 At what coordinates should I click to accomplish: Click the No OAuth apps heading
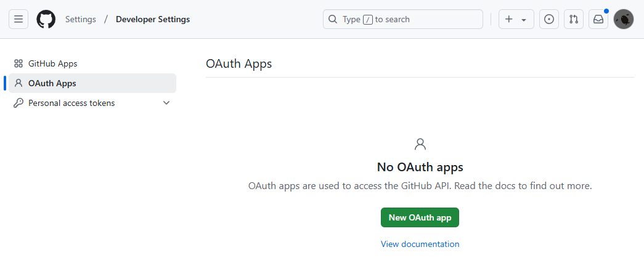coord(420,167)
